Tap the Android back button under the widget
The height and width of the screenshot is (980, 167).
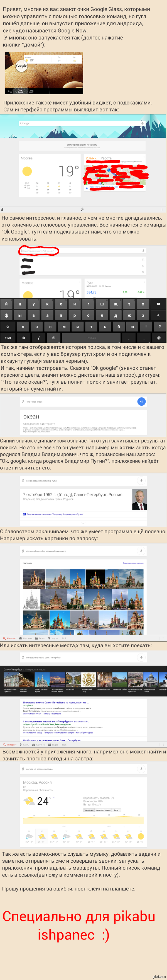10,91
